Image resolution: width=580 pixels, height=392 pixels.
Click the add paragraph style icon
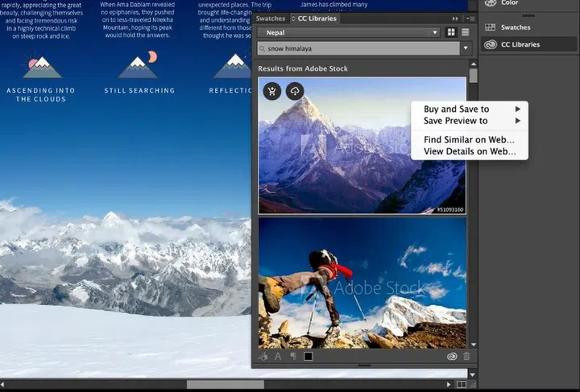292,357
